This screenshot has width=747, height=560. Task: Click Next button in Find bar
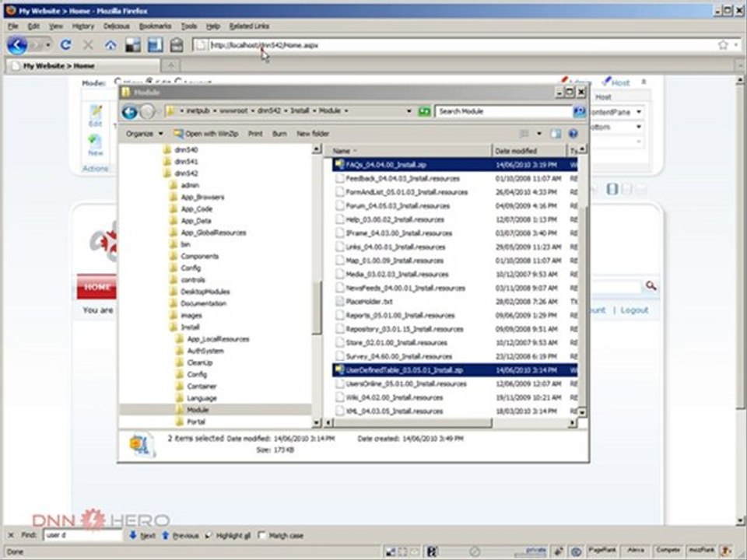pyautogui.click(x=142, y=536)
